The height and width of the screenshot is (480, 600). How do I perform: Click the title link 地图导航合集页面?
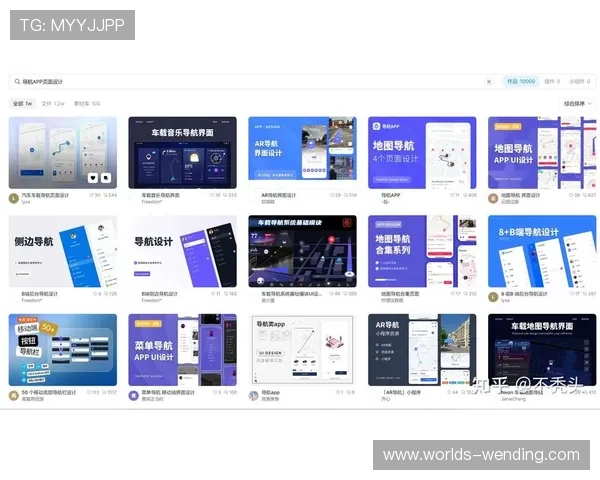click(400, 294)
